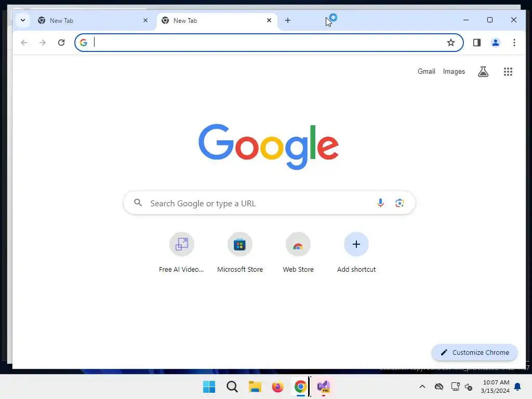Open the clock showing 10:07 AM
The width and height of the screenshot is (532, 399).
495,387
